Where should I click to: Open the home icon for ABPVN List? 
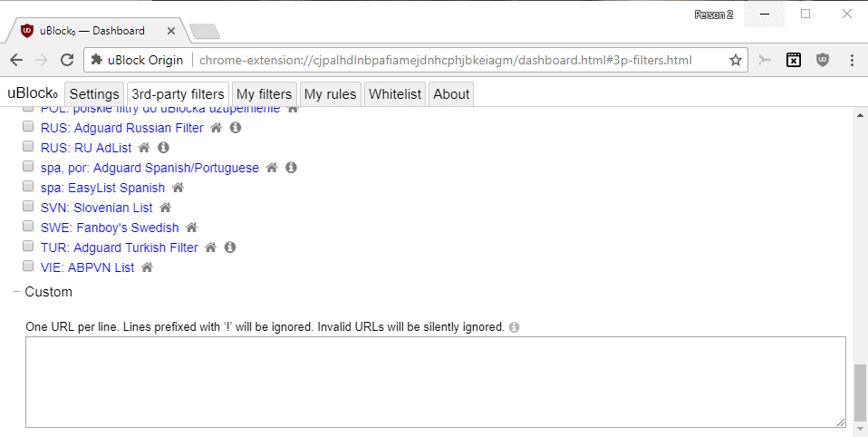point(147,267)
